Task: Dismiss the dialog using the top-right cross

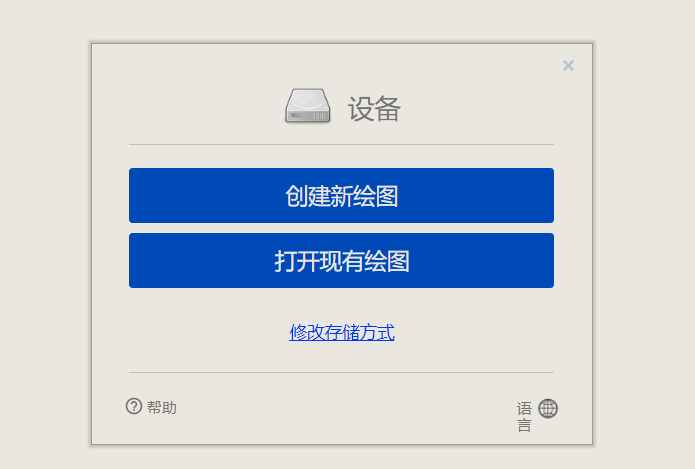Action: (x=568, y=66)
